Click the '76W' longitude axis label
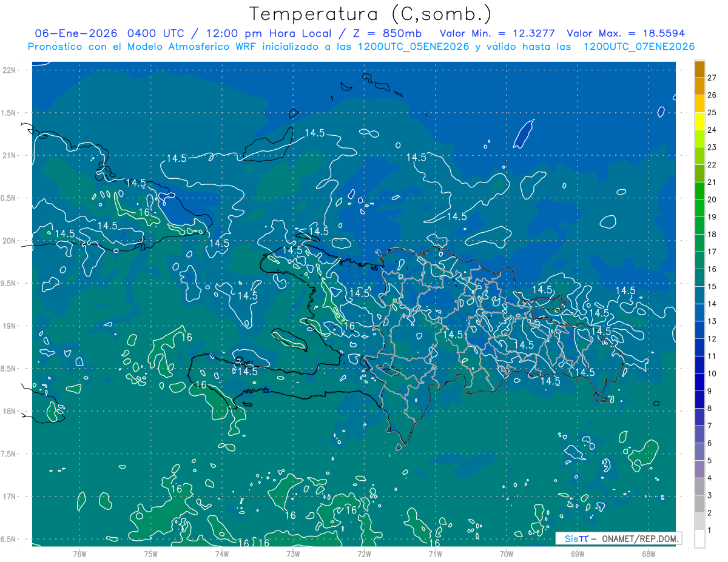Image resolution: width=728 pixels, height=562 pixels. [x=79, y=554]
